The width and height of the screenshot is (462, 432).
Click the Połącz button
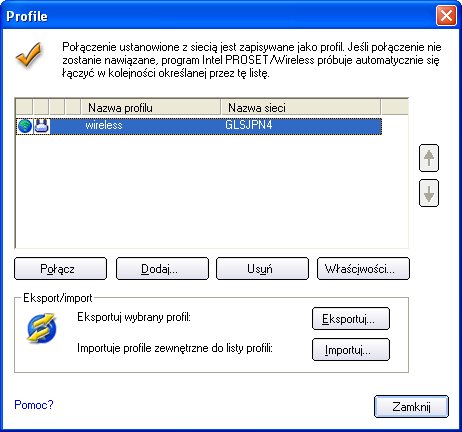coord(60,268)
